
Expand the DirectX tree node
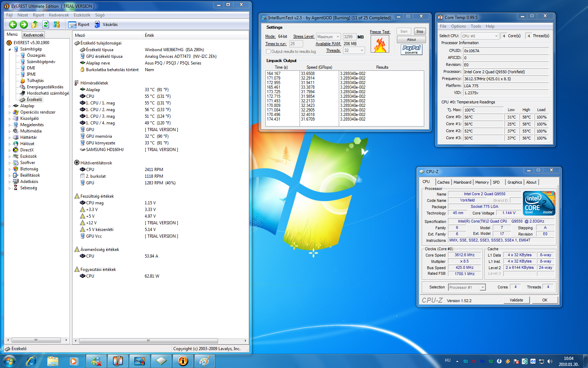point(10,150)
